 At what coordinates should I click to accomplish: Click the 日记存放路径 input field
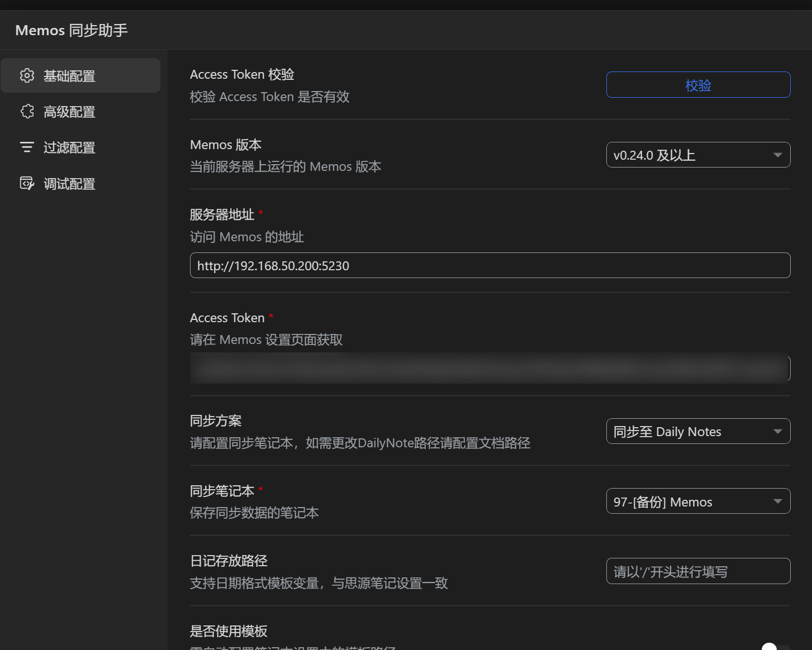(698, 571)
